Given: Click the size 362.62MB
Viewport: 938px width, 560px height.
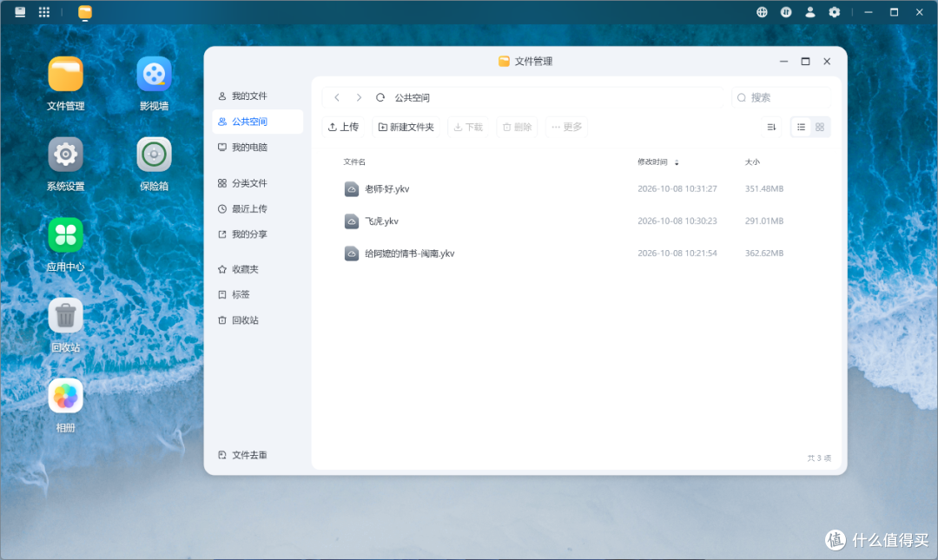Looking at the screenshot, I should tap(764, 254).
